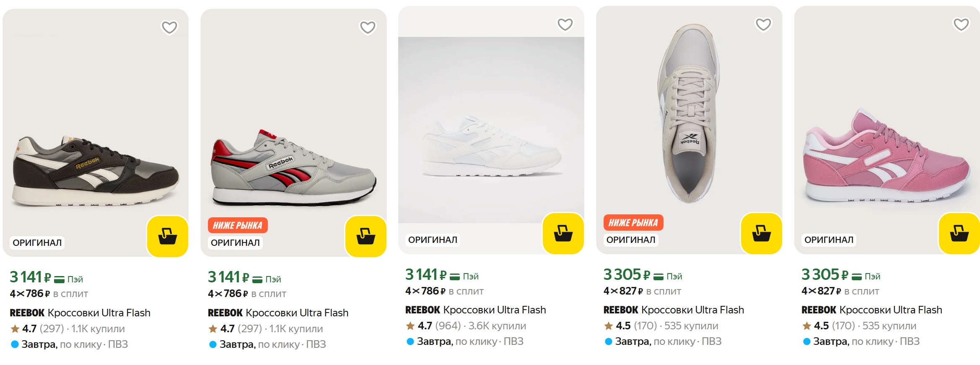980x365 pixels.
Task: Save the white sneaker to favorites
Action: pyautogui.click(x=565, y=25)
